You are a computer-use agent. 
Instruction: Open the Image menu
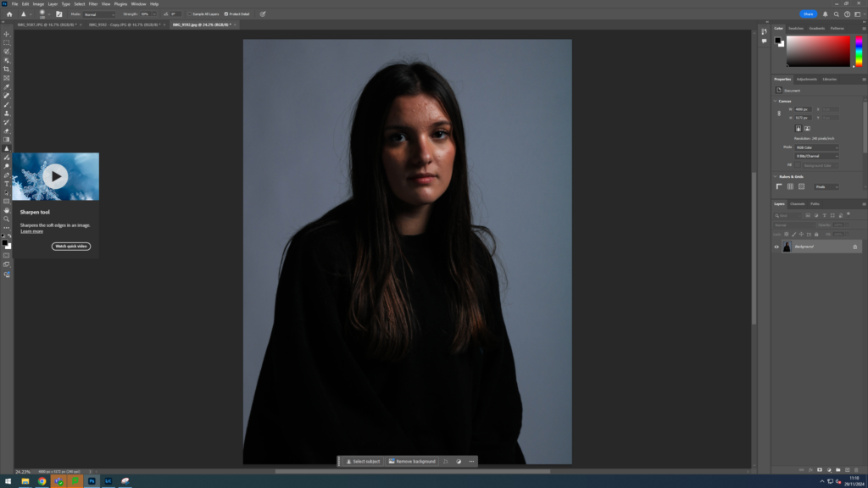(x=38, y=4)
